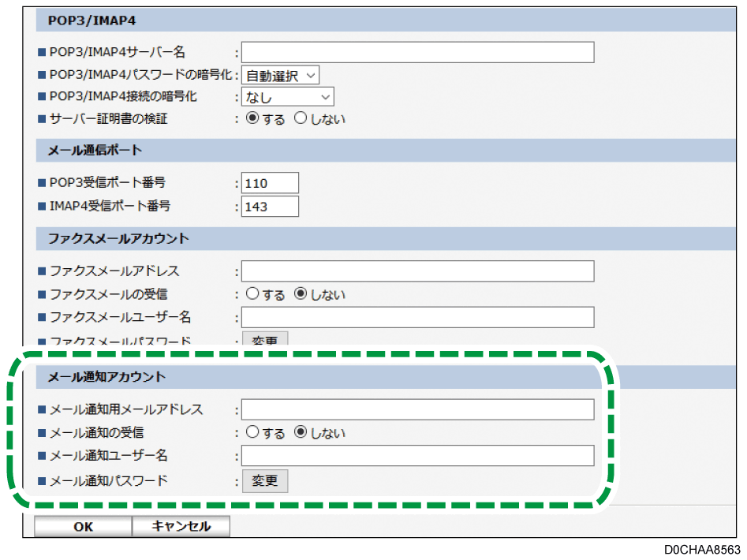747x560 pixels.
Task: Click the ファクスメールユーザー名 input field
Action: (x=417, y=317)
